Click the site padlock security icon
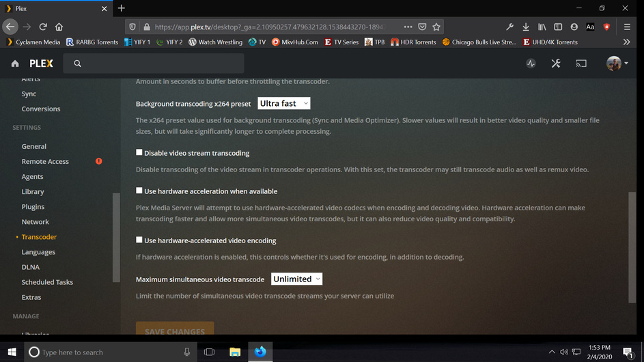Image resolution: width=644 pixels, height=362 pixels. click(x=147, y=27)
